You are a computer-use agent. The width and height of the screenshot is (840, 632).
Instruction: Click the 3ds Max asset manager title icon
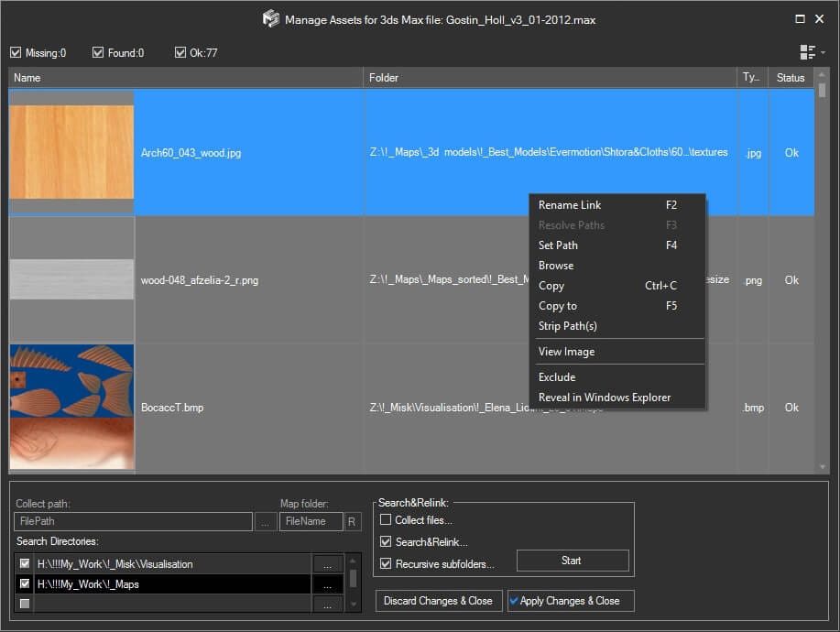coord(270,19)
